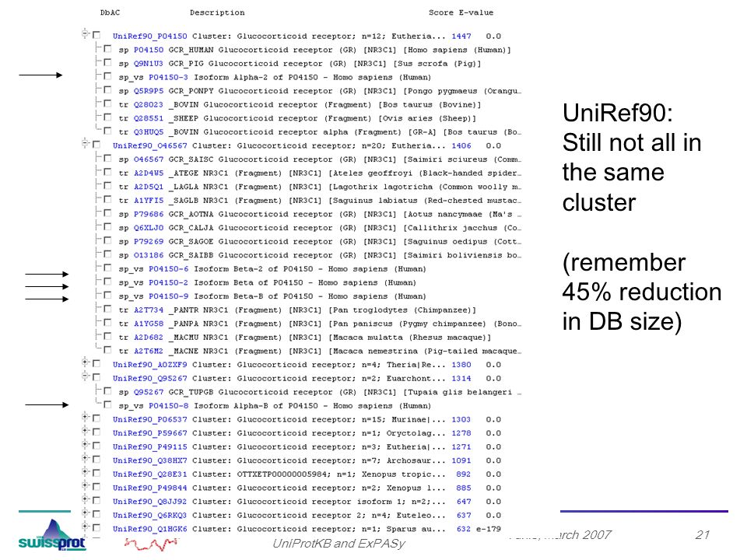Open the UniRef90_Q8JJ92 cluster link
Image resolution: width=747 pixels, height=560 pixels.
(149, 502)
